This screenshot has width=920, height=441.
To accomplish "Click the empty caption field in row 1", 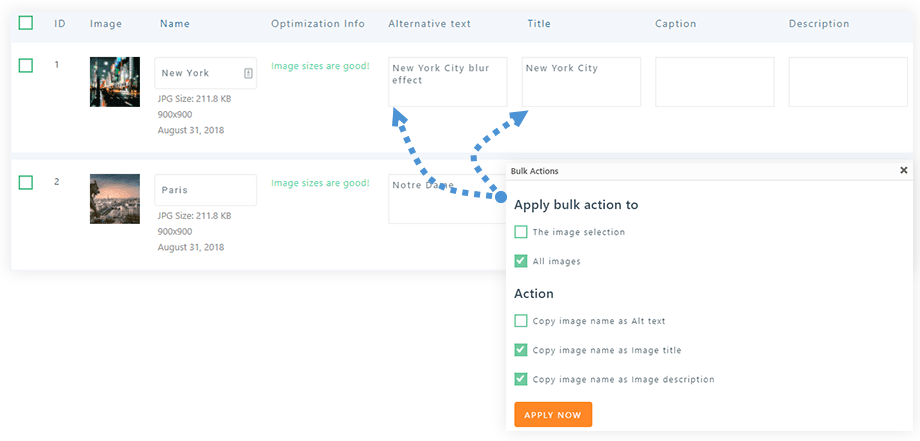I will point(714,82).
